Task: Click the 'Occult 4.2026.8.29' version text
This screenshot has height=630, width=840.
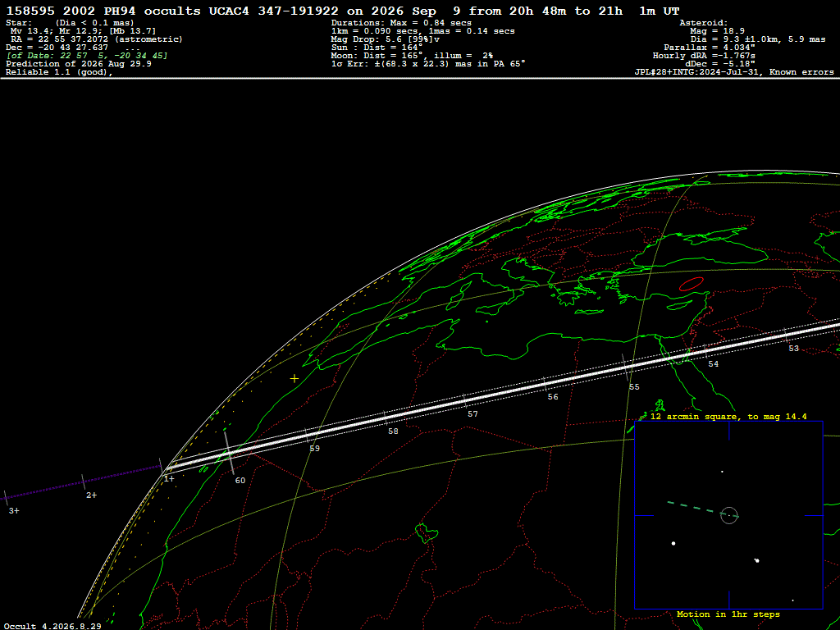Action: (52, 626)
